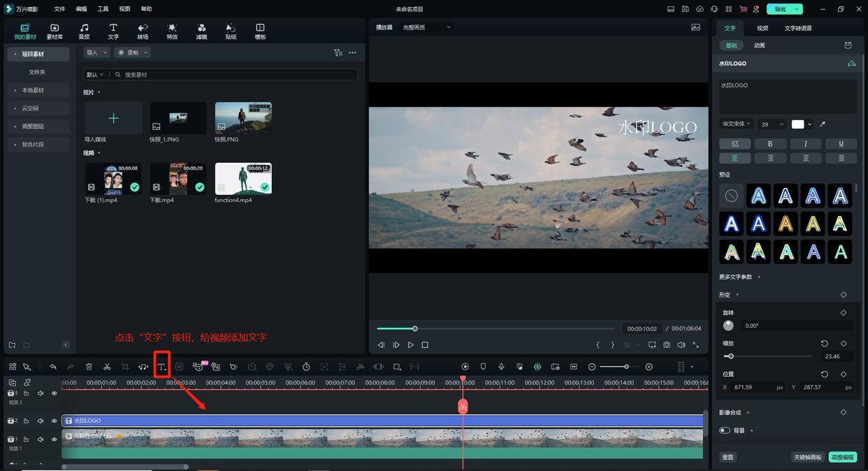868x471 pixels.
Task: Mute video track 1 speaker
Action: (41, 440)
